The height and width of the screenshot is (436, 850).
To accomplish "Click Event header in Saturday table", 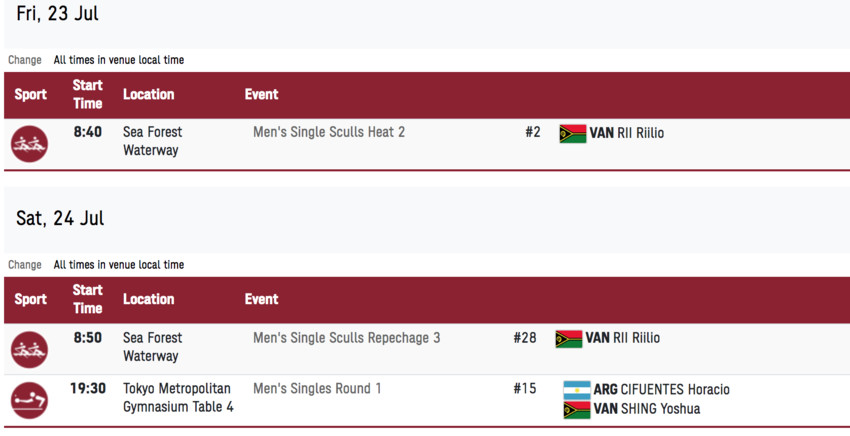I will 261,299.
